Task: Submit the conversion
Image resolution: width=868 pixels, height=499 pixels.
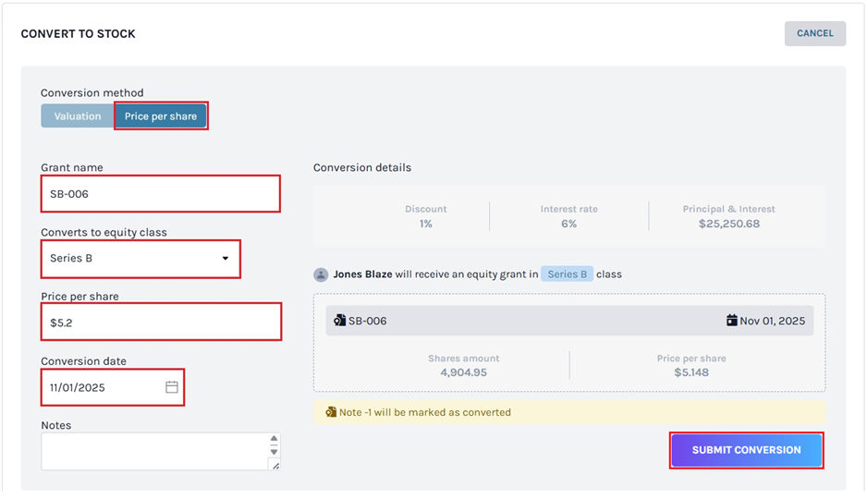Action: [746, 450]
